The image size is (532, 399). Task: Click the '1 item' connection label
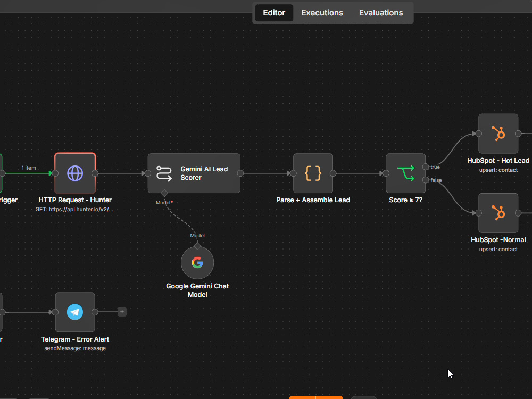29,168
